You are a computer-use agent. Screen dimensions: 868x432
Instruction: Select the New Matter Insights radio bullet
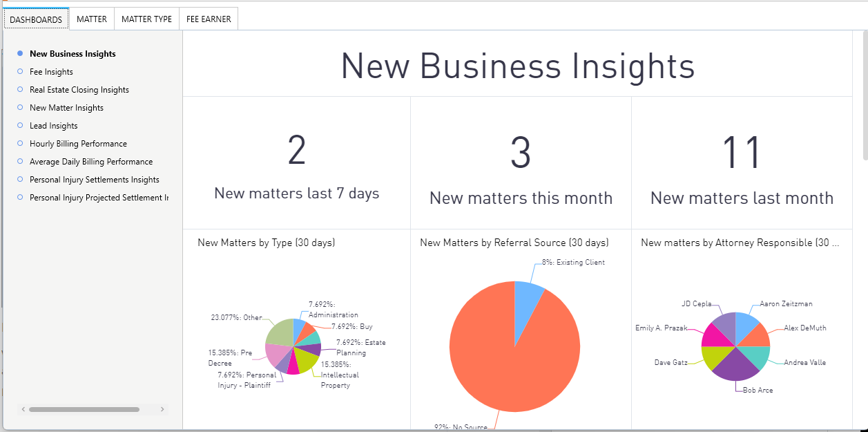coord(20,107)
